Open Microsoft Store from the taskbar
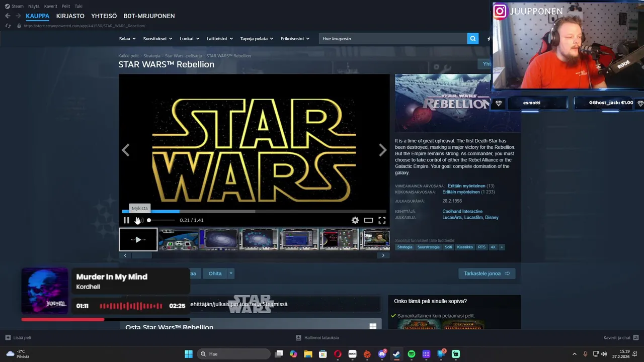 tap(323, 354)
